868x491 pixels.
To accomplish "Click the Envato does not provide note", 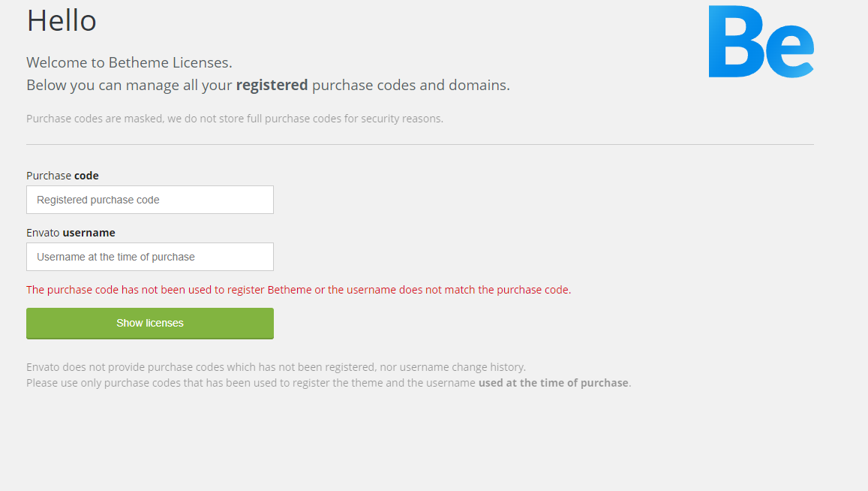I will pos(276,367).
